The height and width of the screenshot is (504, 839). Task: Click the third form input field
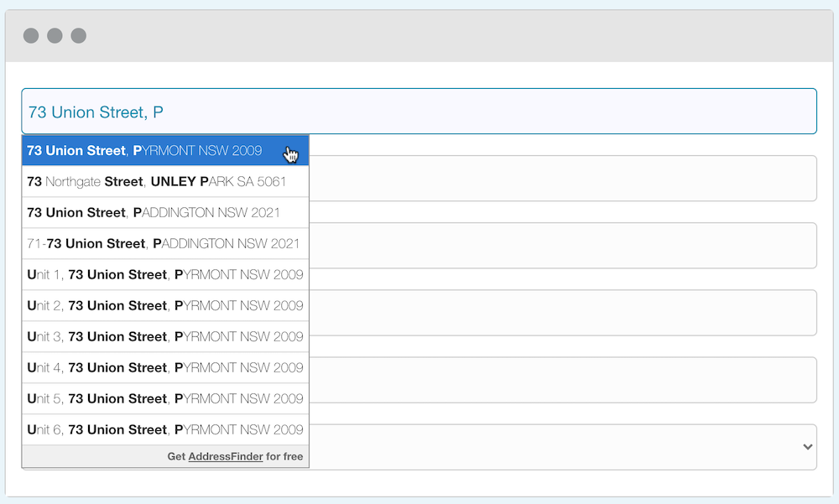563,246
